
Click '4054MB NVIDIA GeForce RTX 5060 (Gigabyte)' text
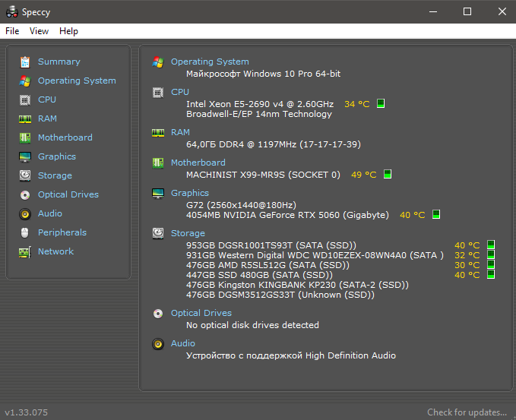click(x=287, y=215)
